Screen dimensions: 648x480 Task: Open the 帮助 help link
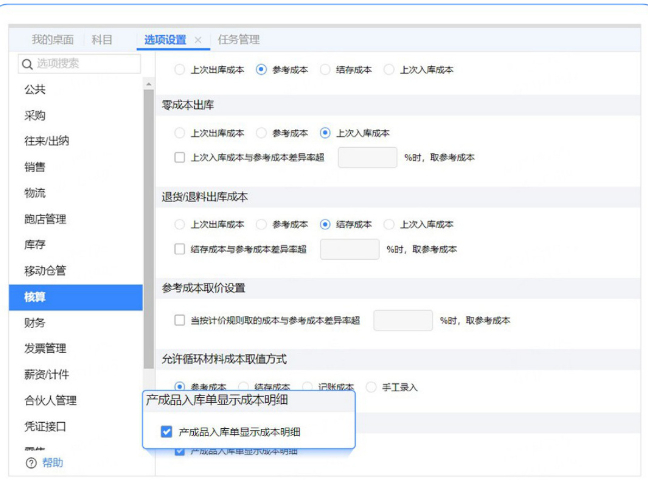52,463
